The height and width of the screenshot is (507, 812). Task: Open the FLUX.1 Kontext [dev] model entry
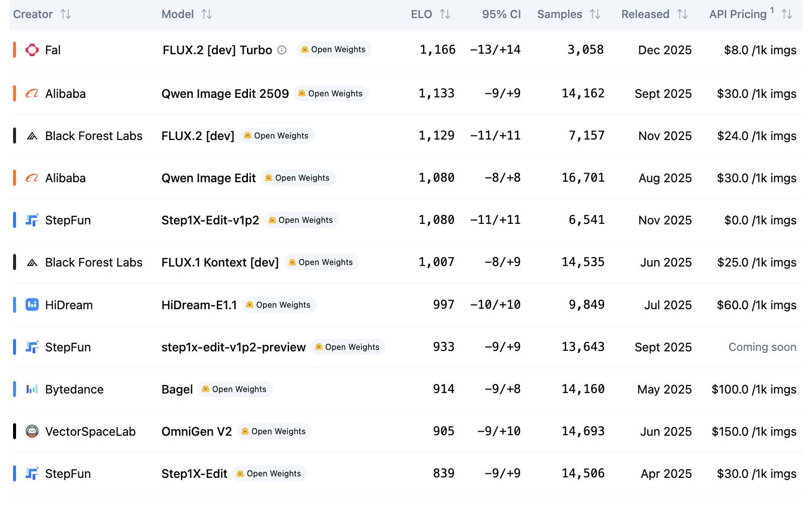(220, 263)
